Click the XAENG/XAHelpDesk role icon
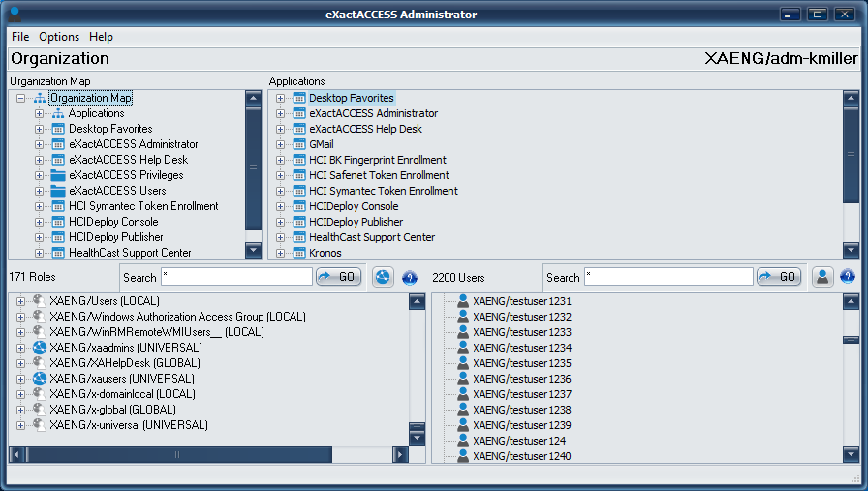This screenshot has width=868, height=491. click(40, 363)
